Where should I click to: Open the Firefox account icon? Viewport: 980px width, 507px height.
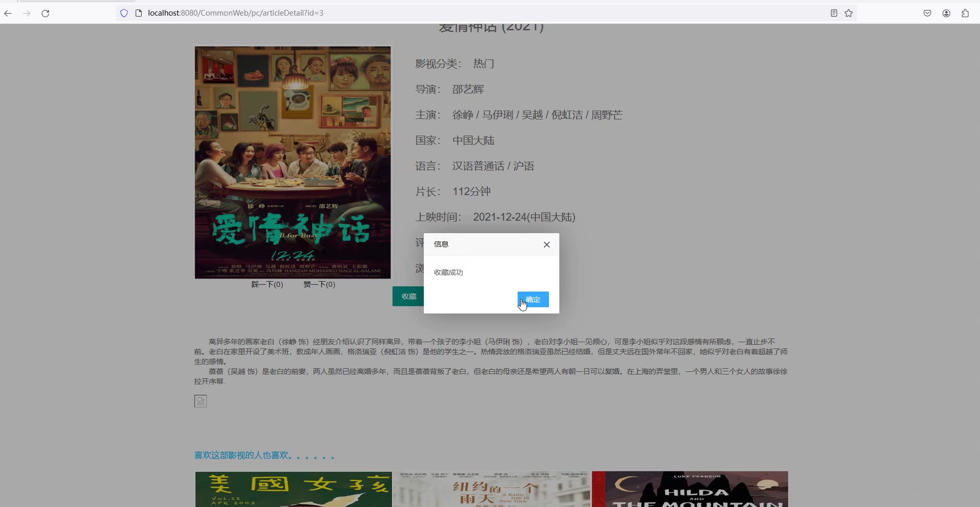[946, 13]
